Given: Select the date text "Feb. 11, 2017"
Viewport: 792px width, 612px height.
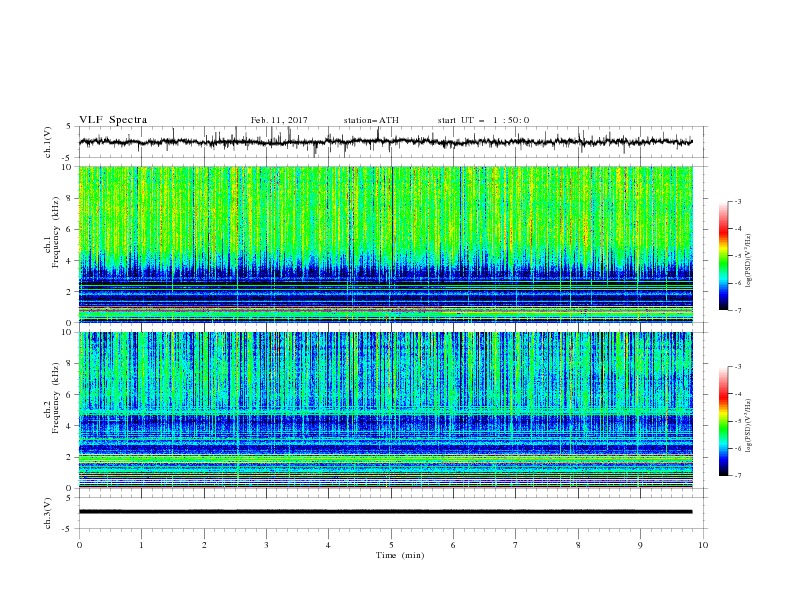Looking at the screenshot, I should pos(279,120).
